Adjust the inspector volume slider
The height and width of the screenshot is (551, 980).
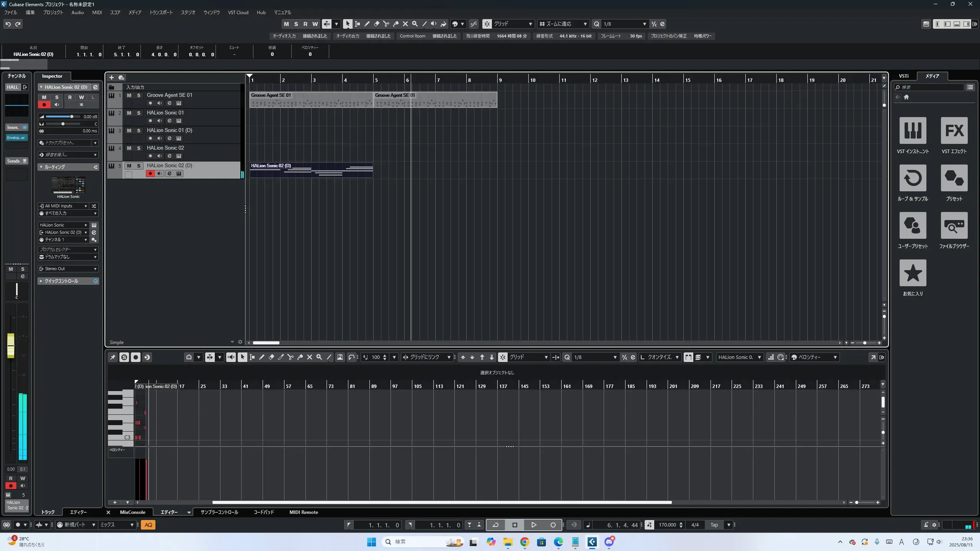coord(71,117)
